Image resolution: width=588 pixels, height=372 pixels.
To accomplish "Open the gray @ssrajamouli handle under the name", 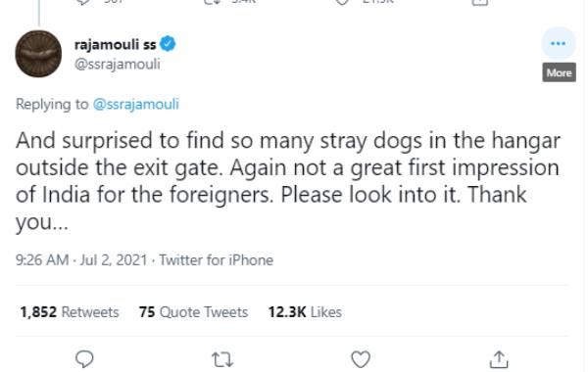I will 118,64.
